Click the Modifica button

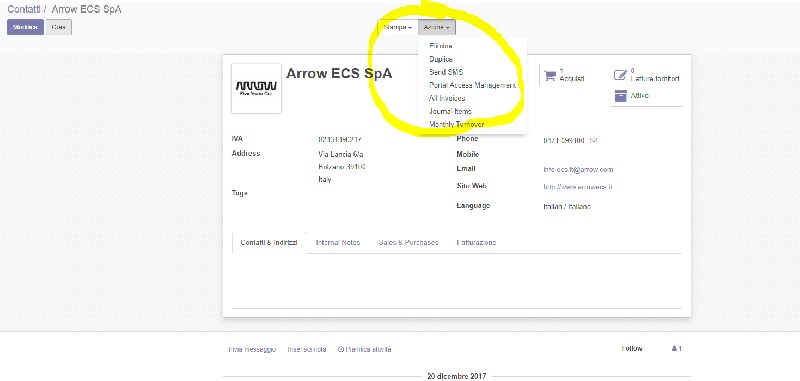[26, 28]
